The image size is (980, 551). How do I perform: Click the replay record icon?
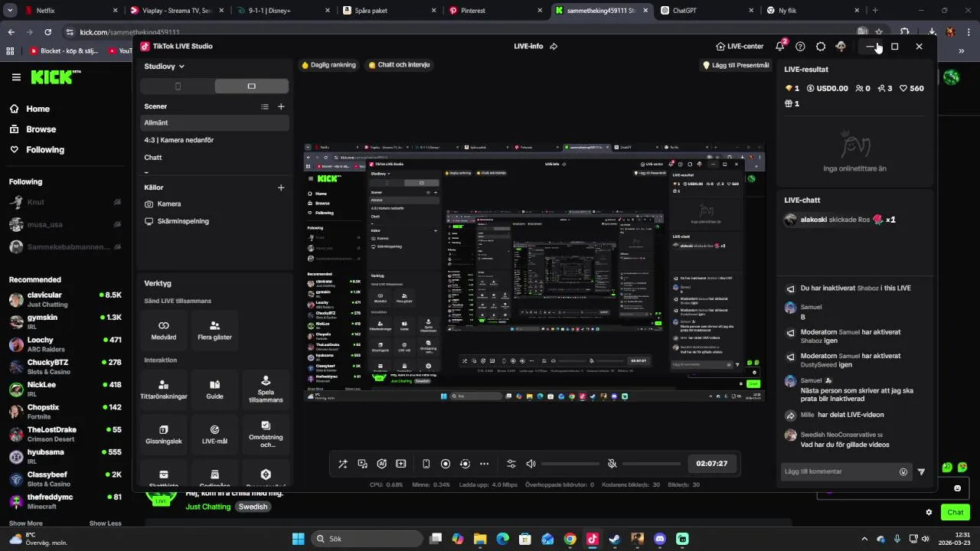[x=465, y=464]
